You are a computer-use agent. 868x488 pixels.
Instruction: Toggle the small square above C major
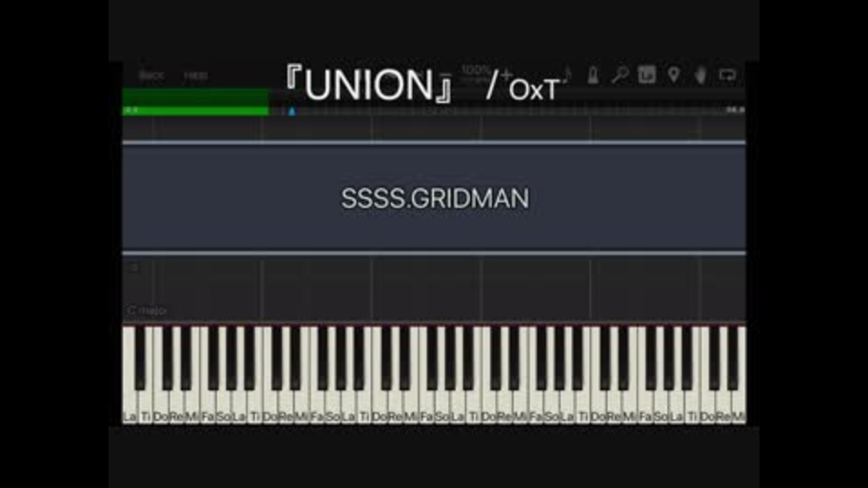(133, 267)
